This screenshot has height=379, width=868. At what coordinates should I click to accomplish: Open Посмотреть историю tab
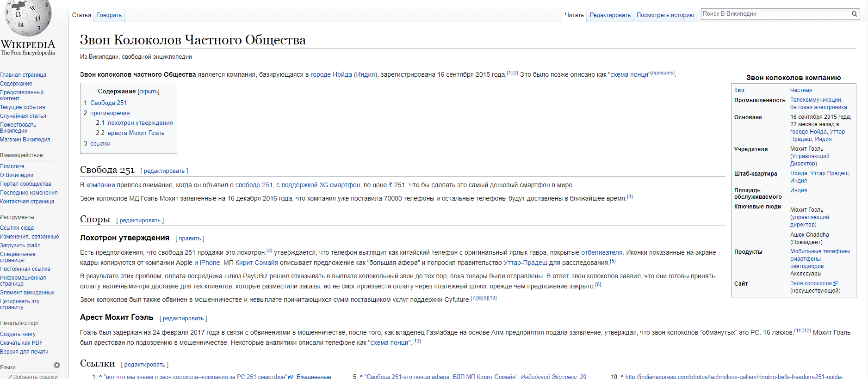click(665, 15)
